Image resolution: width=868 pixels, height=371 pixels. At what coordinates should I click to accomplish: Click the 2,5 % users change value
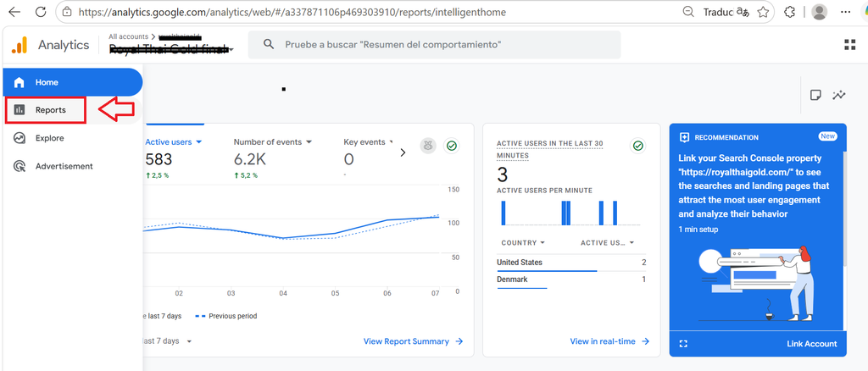(158, 175)
